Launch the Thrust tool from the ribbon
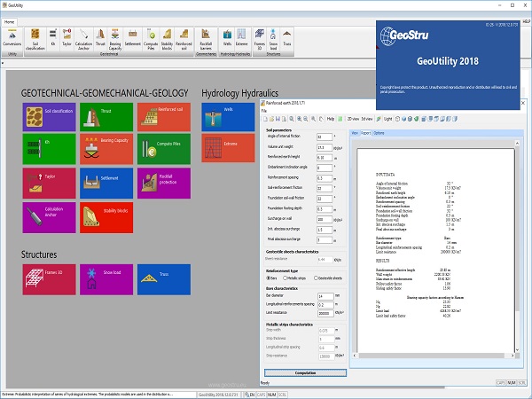The width and height of the screenshot is (532, 399). (x=100, y=37)
